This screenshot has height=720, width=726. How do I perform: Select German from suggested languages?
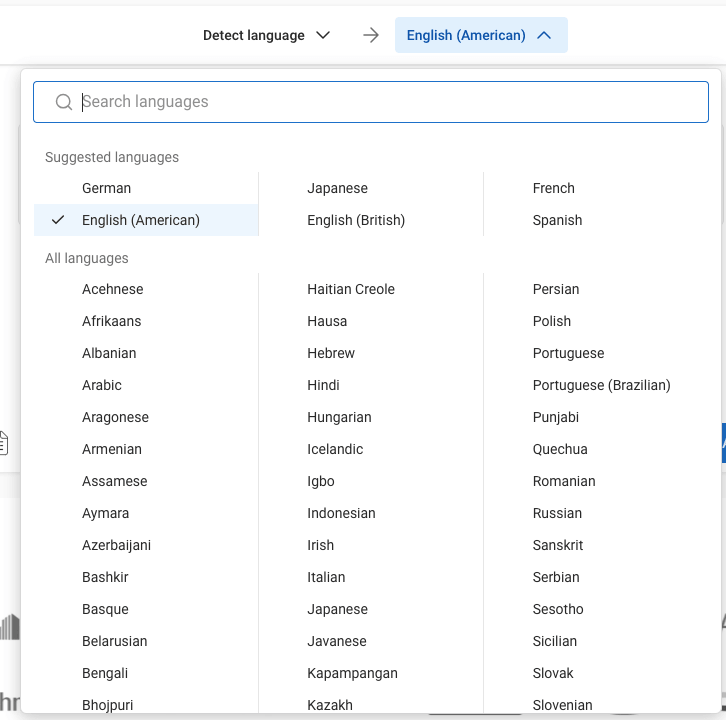(107, 188)
